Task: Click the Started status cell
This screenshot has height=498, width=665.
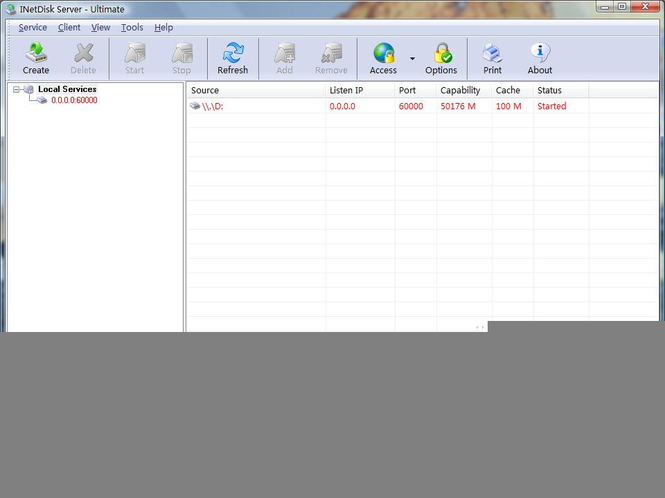Action: coord(552,106)
